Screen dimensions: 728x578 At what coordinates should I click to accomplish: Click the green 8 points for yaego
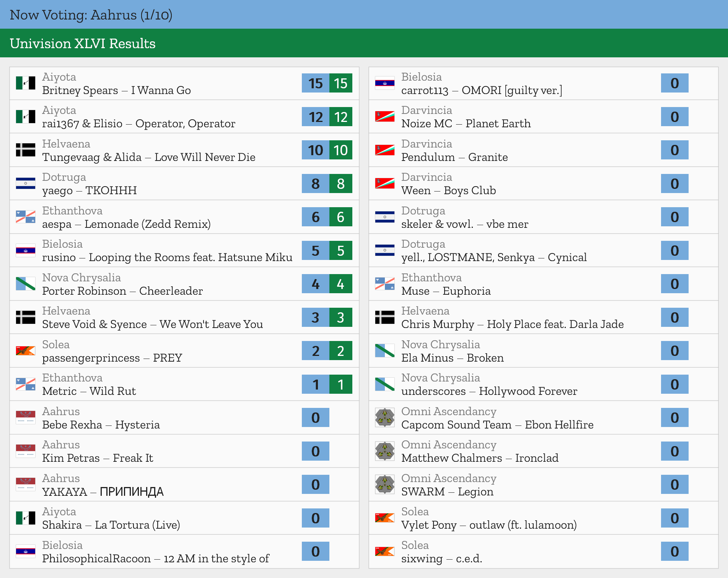pyautogui.click(x=341, y=183)
